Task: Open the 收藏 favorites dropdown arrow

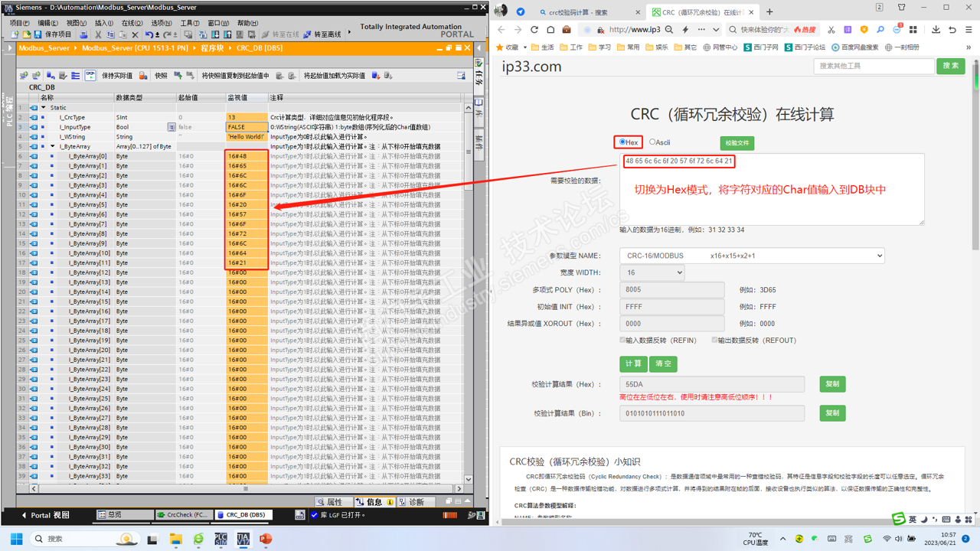Action: pos(524,47)
